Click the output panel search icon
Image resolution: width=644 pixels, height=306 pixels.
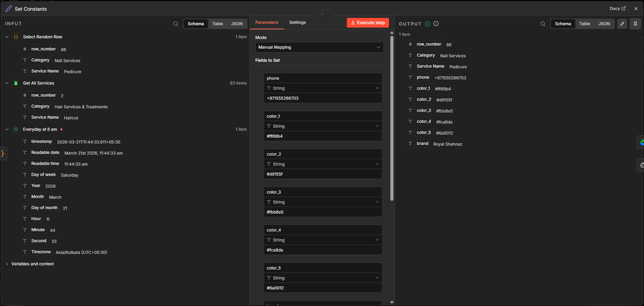pos(543,24)
